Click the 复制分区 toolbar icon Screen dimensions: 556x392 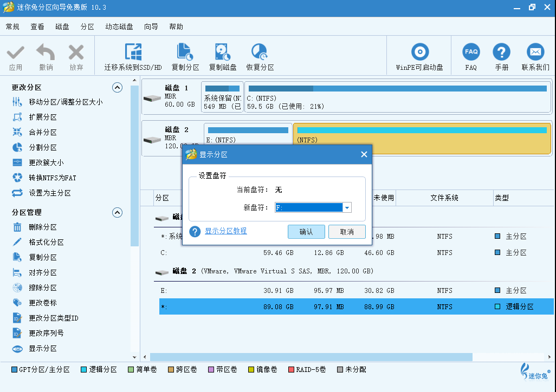185,53
